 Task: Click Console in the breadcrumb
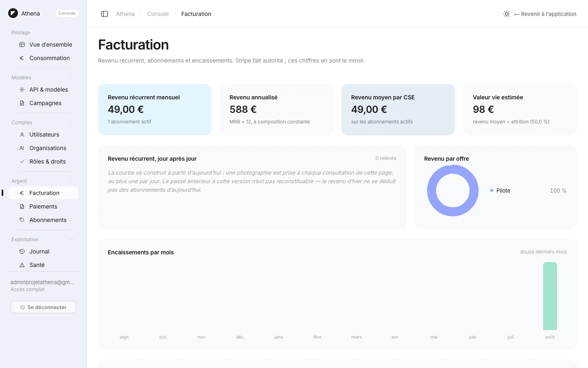tap(158, 14)
